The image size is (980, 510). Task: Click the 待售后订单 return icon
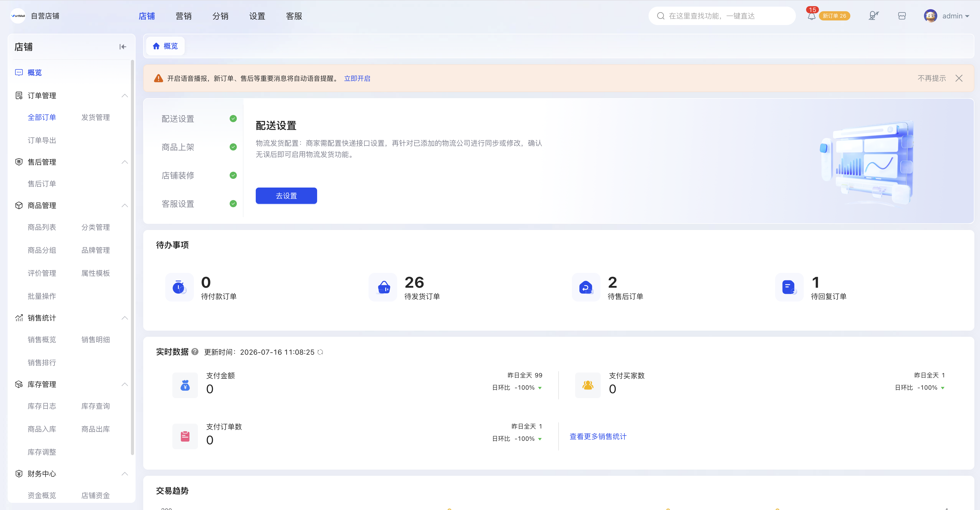pyautogui.click(x=586, y=287)
